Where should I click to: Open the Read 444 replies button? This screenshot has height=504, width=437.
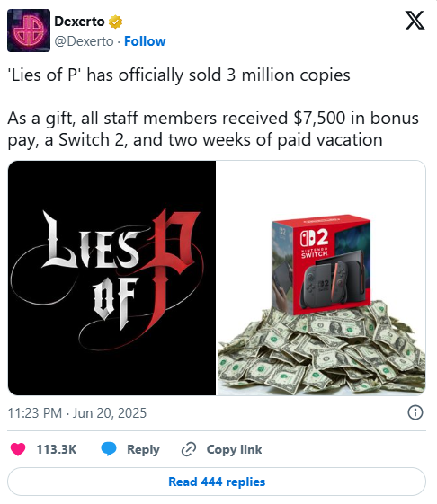point(217,482)
